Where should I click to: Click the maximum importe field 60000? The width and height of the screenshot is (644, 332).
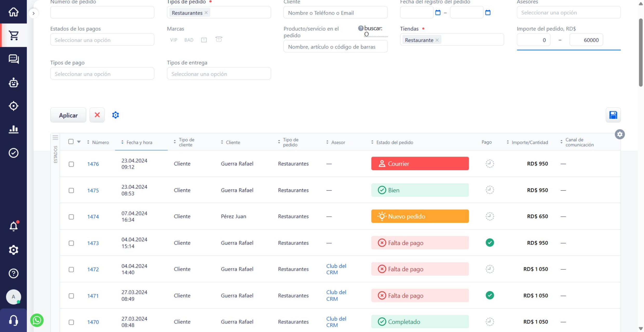click(x=586, y=40)
